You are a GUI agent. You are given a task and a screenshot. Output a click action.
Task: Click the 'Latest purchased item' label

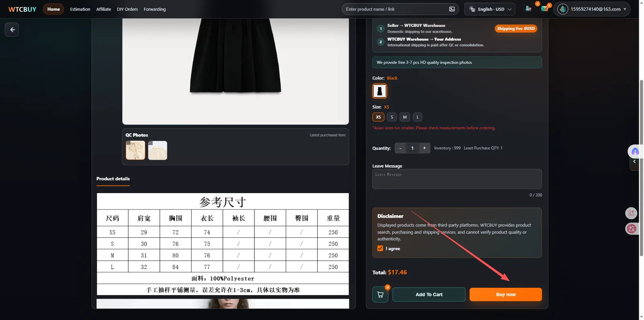[x=328, y=135]
